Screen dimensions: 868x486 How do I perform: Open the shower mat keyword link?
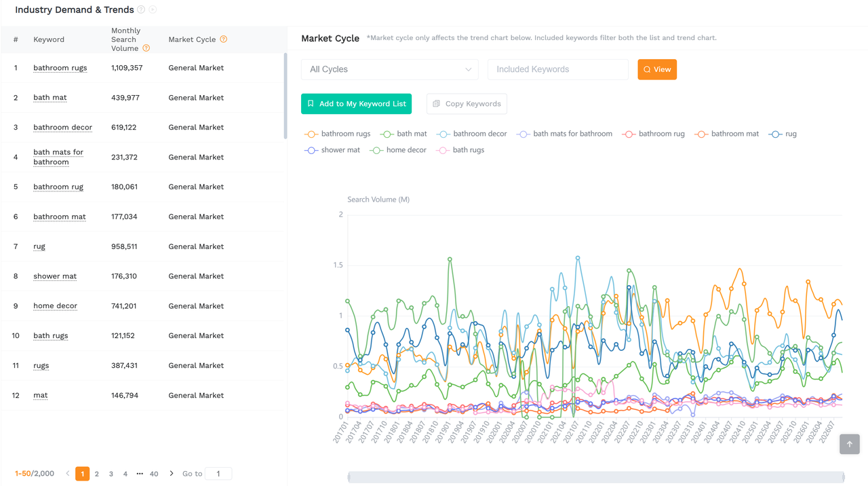(55, 276)
